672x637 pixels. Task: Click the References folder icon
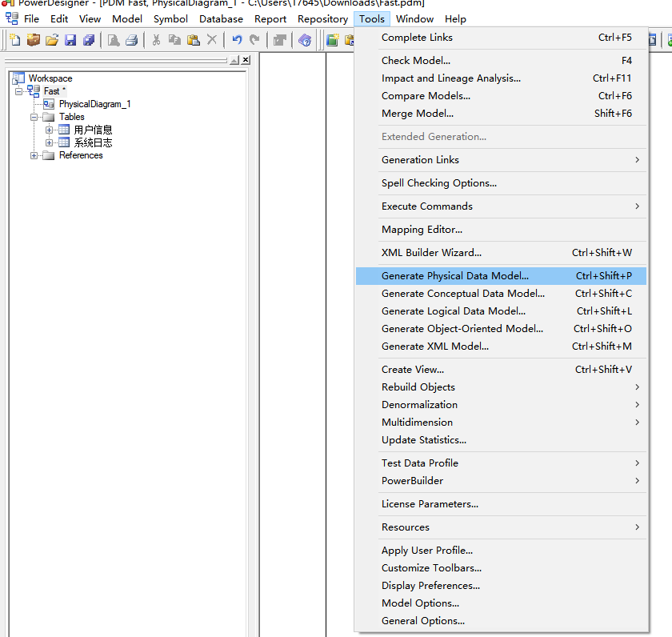click(x=49, y=155)
